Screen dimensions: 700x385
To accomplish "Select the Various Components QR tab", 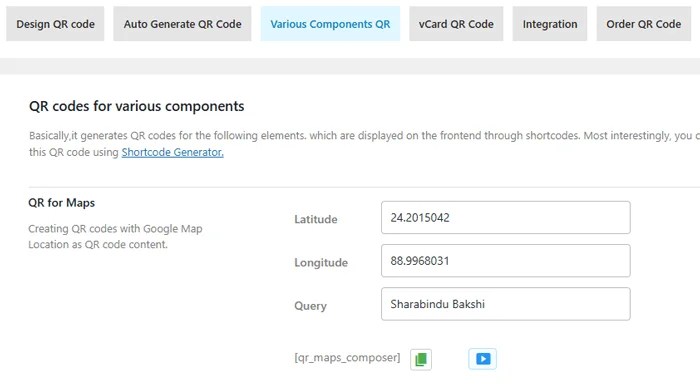I will 330,24.
